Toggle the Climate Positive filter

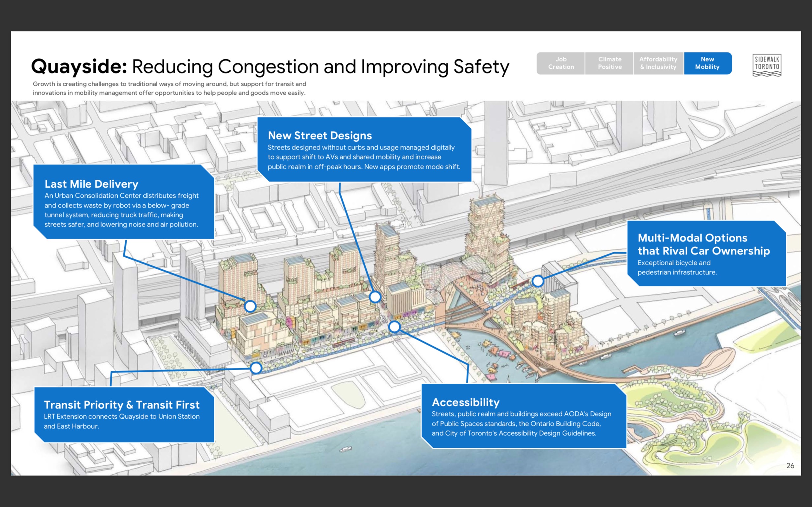pos(609,63)
